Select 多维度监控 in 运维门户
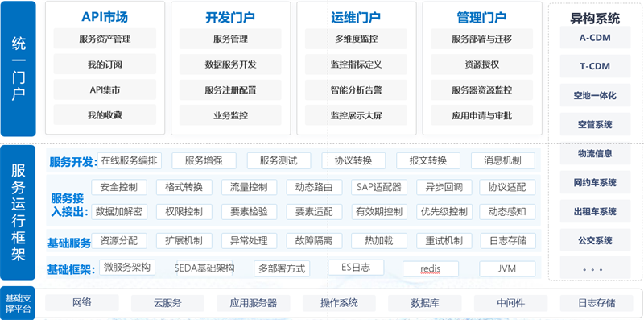 tap(356, 39)
